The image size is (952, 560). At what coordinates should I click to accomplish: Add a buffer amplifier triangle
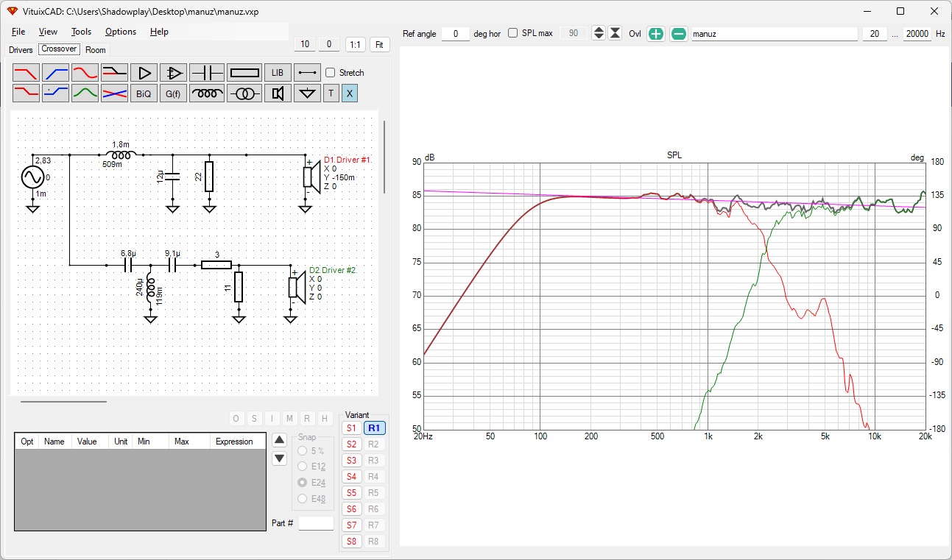tap(144, 73)
